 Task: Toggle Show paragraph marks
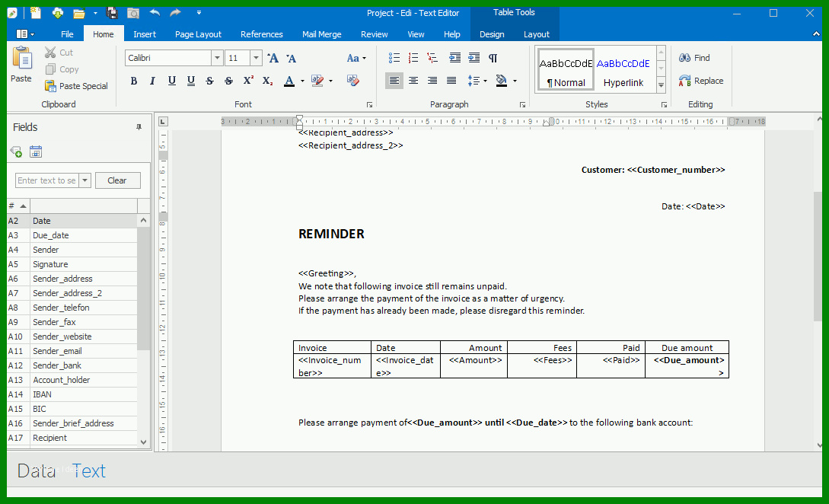pos(493,58)
